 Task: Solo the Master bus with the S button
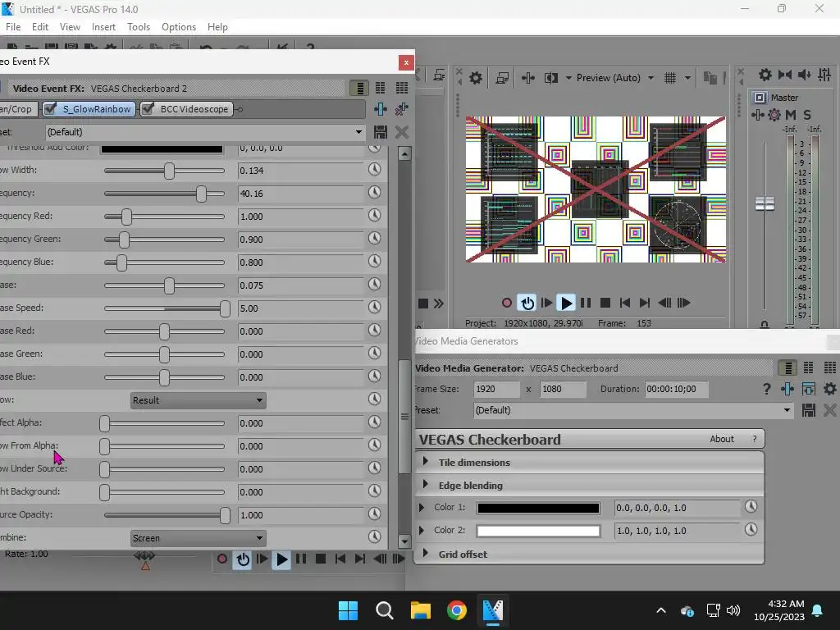(807, 115)
